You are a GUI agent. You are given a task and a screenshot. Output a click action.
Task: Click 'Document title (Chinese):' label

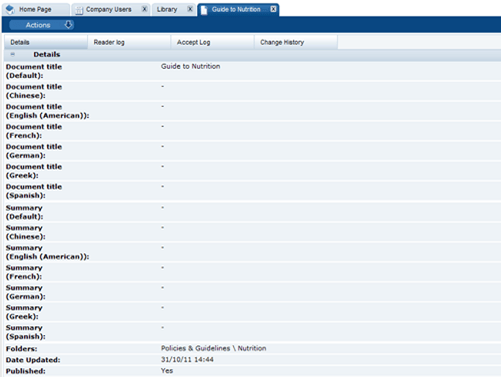(34, 91)
